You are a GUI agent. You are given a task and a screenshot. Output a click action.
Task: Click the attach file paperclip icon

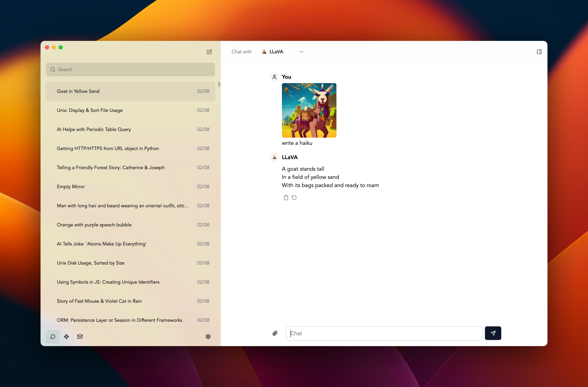275,333
